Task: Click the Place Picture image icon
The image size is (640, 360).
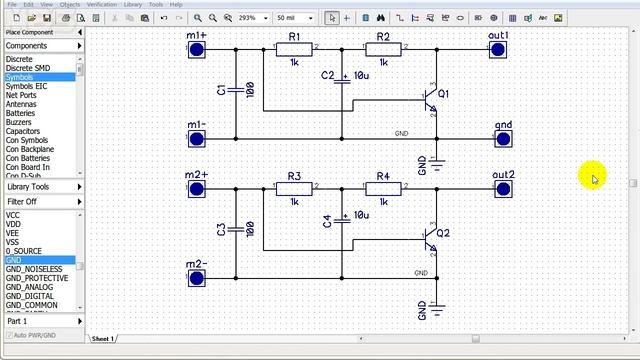Action: coord(558,18)
